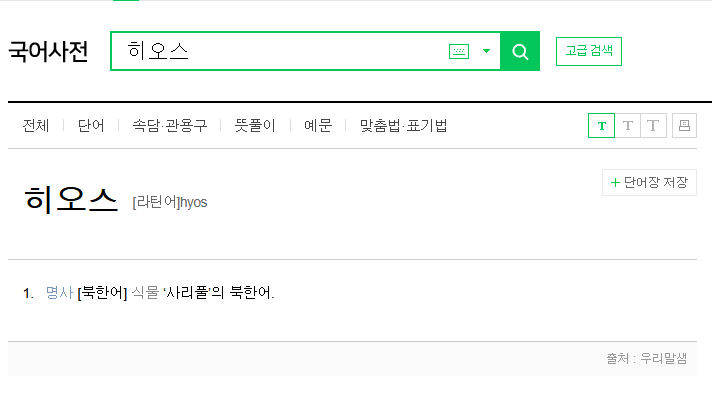The image size is (712, 394).
Task: Open the 맞춤법·표기법 tab
Action: point(403,125)
